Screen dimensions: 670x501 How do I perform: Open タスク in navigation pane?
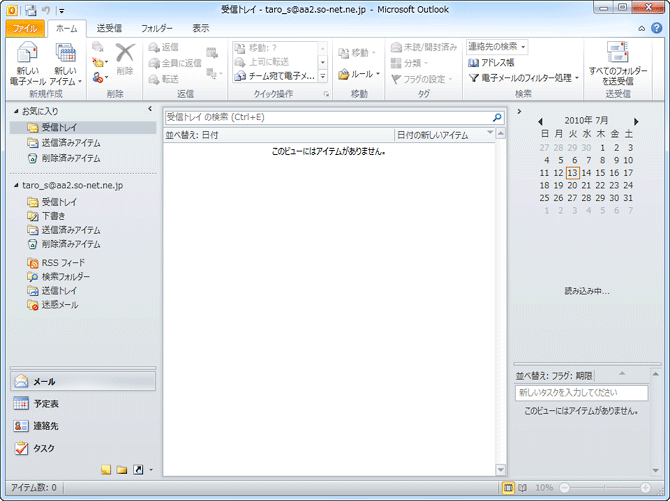click(44, 449)
